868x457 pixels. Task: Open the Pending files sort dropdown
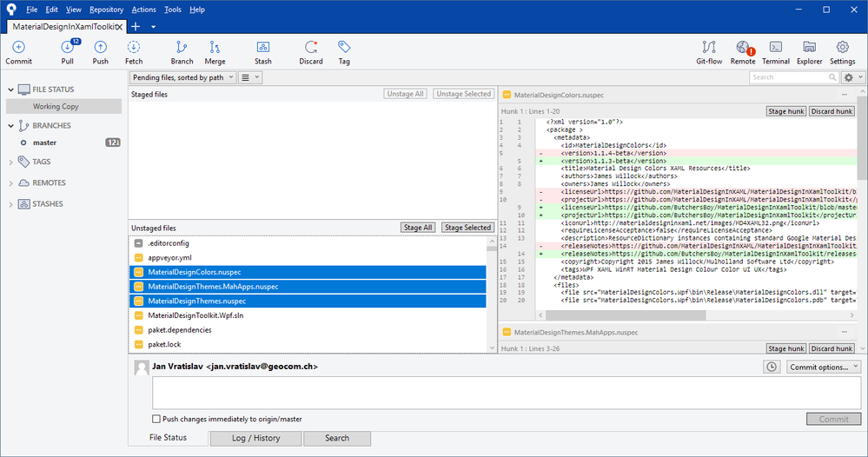click(183, 77)
